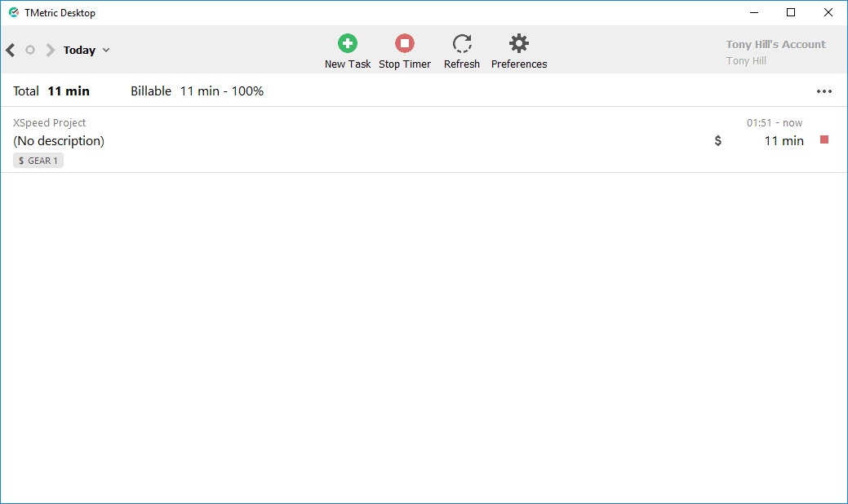Open Tony Hill's Account menu
The width and height of the screenshot is (848, 504).
775,45
